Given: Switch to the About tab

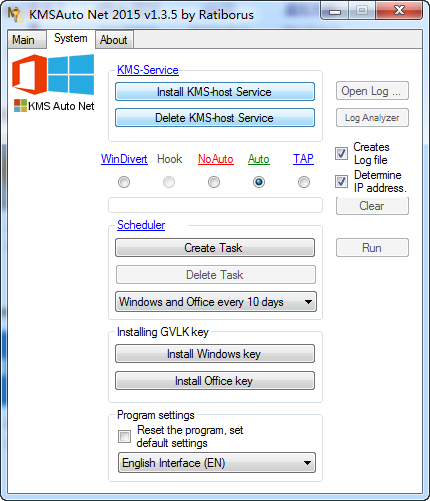Looking at the screenshot, I should point(114,40).
